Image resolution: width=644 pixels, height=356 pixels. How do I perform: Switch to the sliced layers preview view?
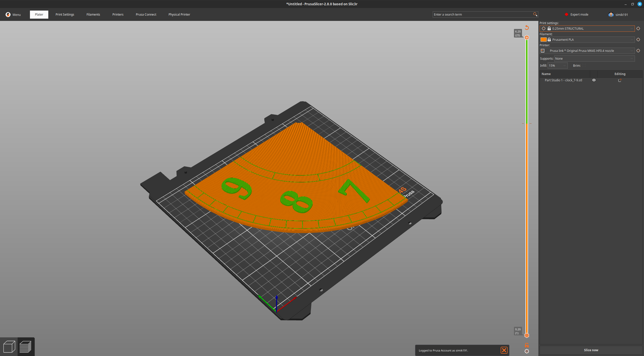point(25,347)
